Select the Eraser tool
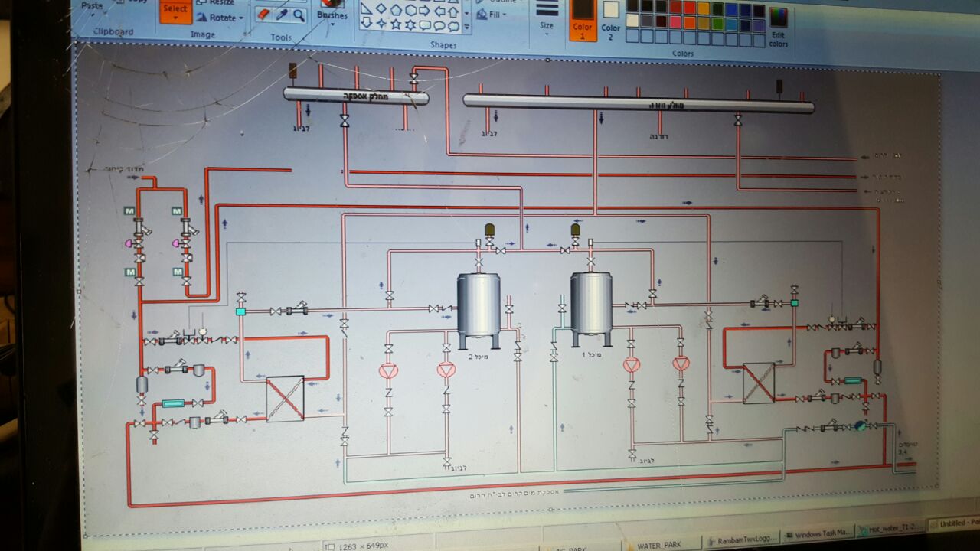 click(263, 15)
